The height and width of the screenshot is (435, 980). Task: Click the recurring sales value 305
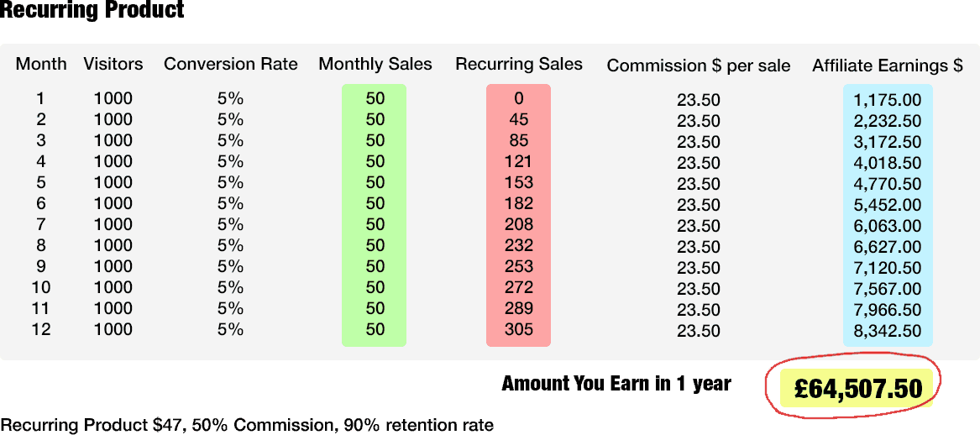tap(519, 329)
